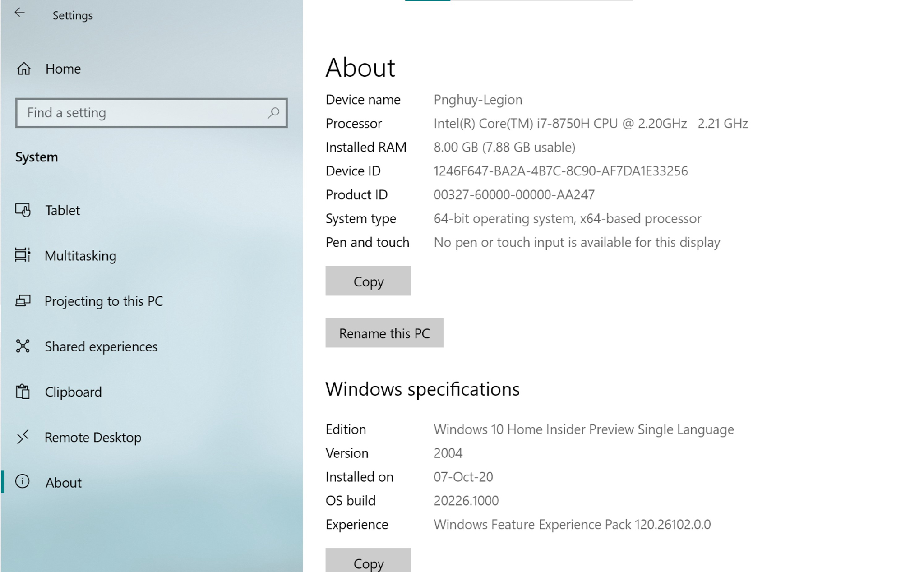The image size is (924, 572).
Task: Click the Tablet icon in sidebar
Action: point(23,210)
